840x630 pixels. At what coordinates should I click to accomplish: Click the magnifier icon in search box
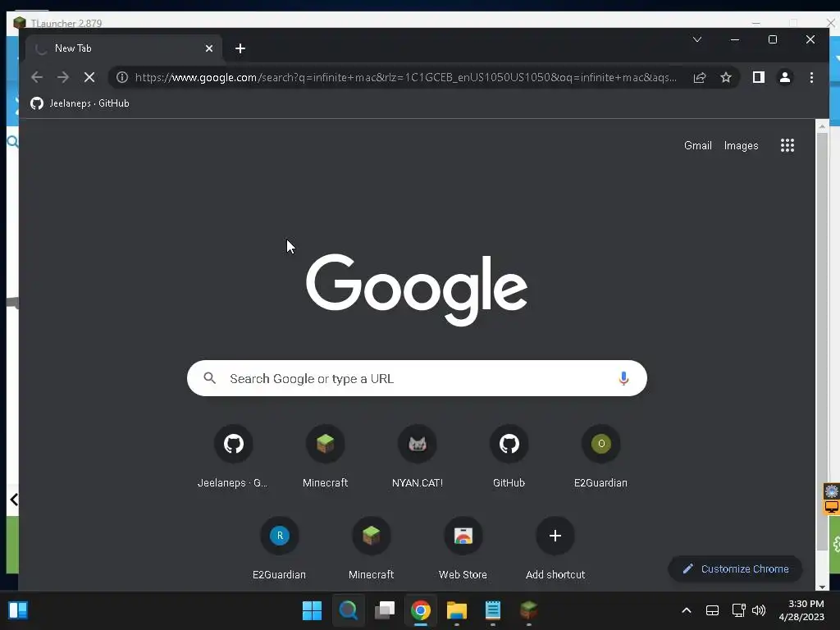tap(209, 378)
